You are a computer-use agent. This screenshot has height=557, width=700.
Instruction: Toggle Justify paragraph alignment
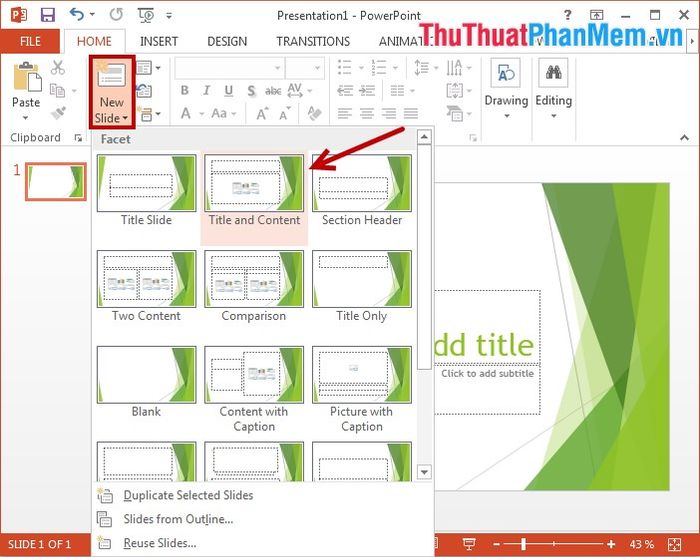point(411,113)
